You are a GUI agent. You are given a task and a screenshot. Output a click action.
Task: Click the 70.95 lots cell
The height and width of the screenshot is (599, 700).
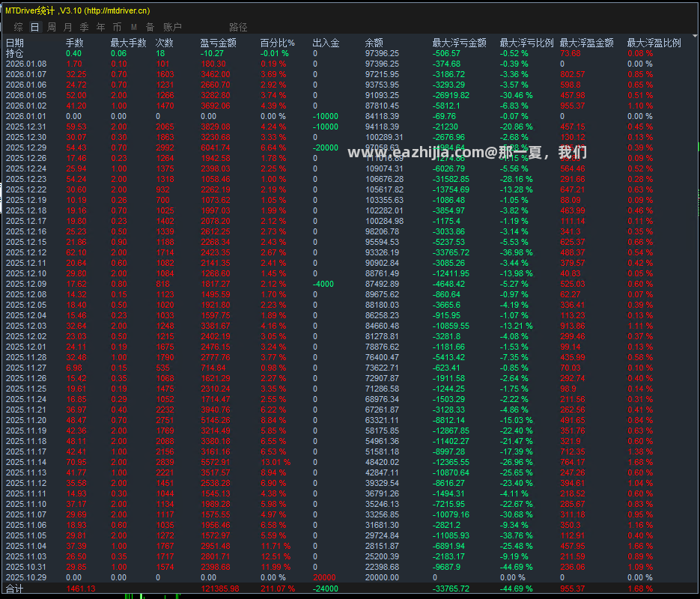(x=76, y=462)
